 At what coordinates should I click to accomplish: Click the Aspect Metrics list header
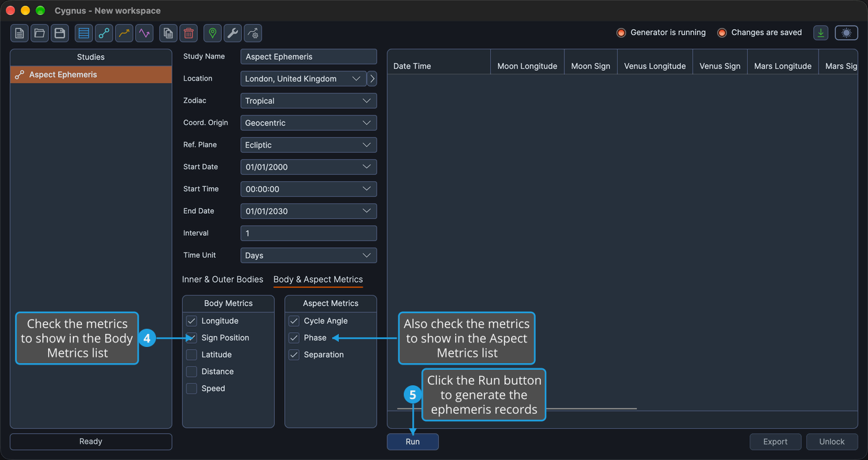point(330,303)
